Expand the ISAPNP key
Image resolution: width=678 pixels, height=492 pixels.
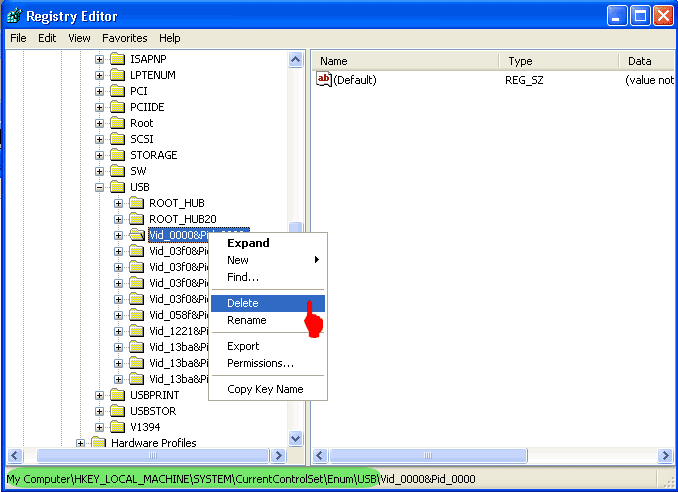(x=99, y=59)
